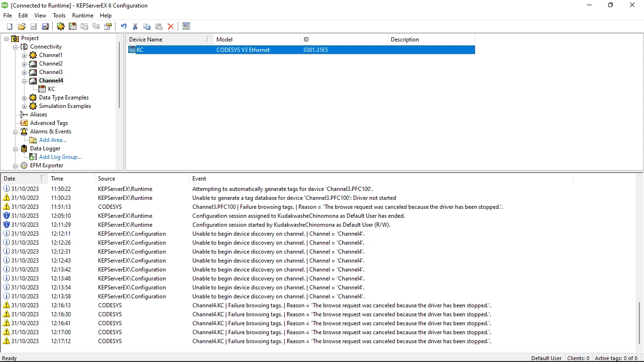Click the New Channel gear icon
644x362 pixels.
[61, 26]
